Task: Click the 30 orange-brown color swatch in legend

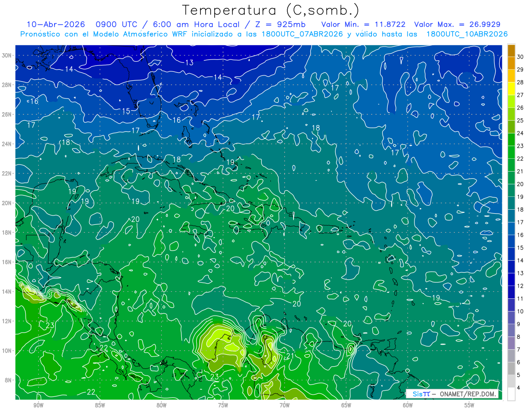Action: (x=511, y=51)
